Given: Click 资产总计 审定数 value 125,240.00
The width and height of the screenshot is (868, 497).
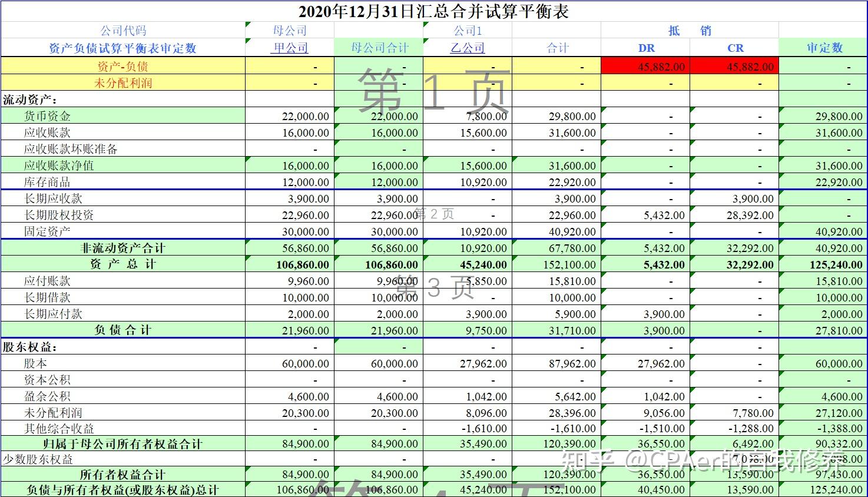Looking at the screenshot, I should pyautogui.click(x=836, y=265).
